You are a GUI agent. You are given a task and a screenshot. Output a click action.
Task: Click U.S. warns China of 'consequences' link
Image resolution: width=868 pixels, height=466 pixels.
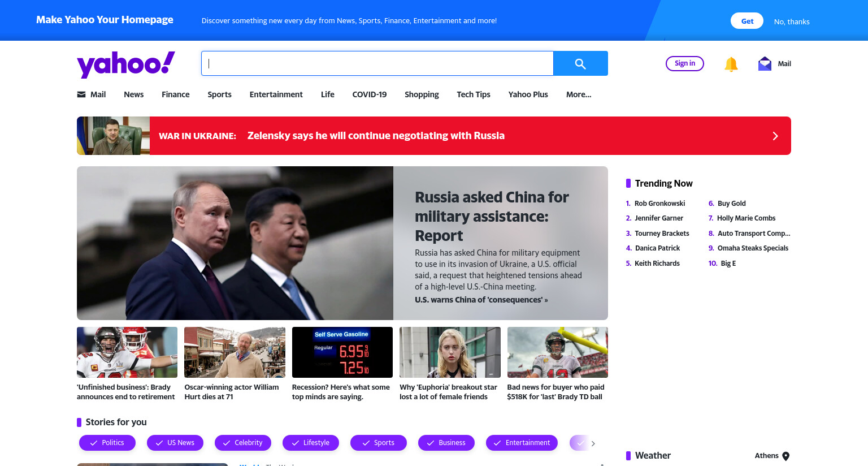(x=481, y=300)
